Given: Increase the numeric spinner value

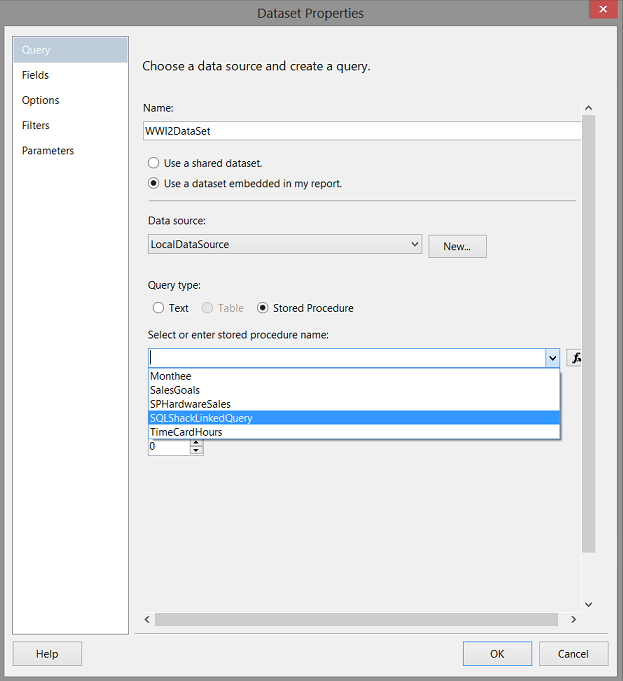Looking at the screenshot, I should click(196, 443).
